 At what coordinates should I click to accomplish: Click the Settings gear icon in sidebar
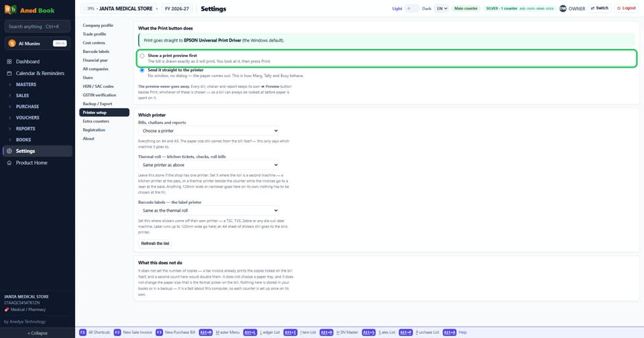9,151
